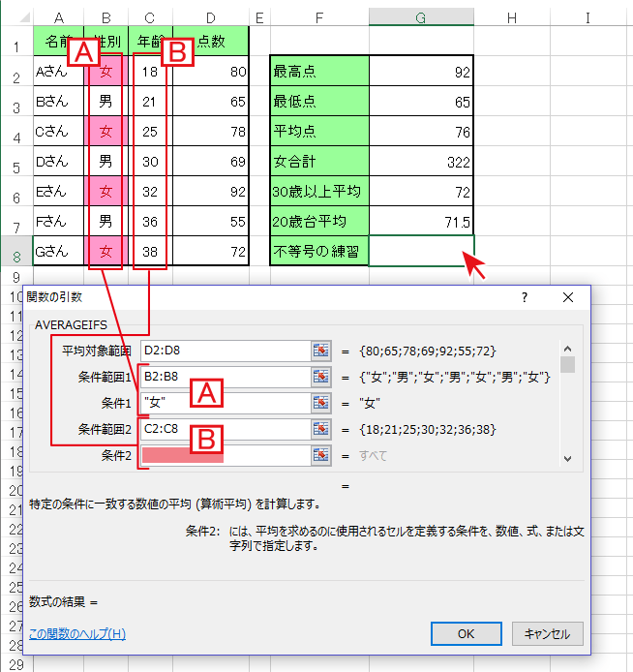Click header cell 点数

pyautogui.click(x=211, y=41)
